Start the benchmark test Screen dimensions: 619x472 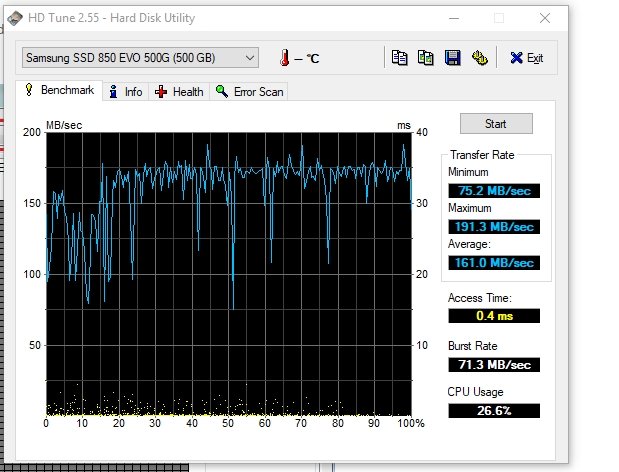point(496,124)
